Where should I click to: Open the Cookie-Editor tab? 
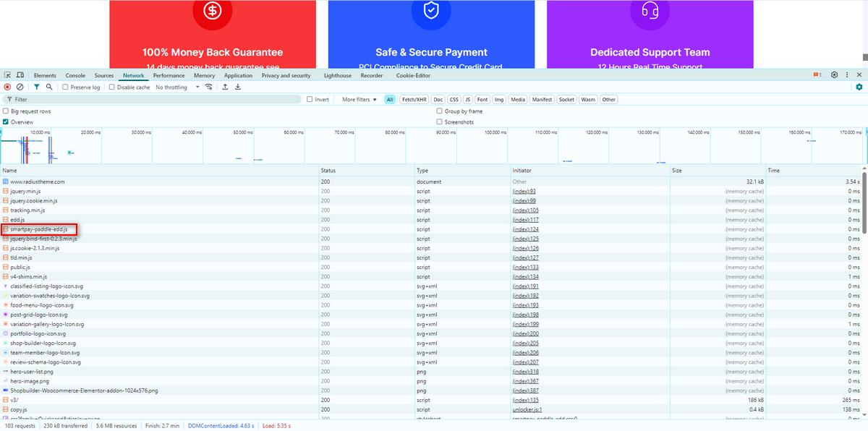coord(414,75)
